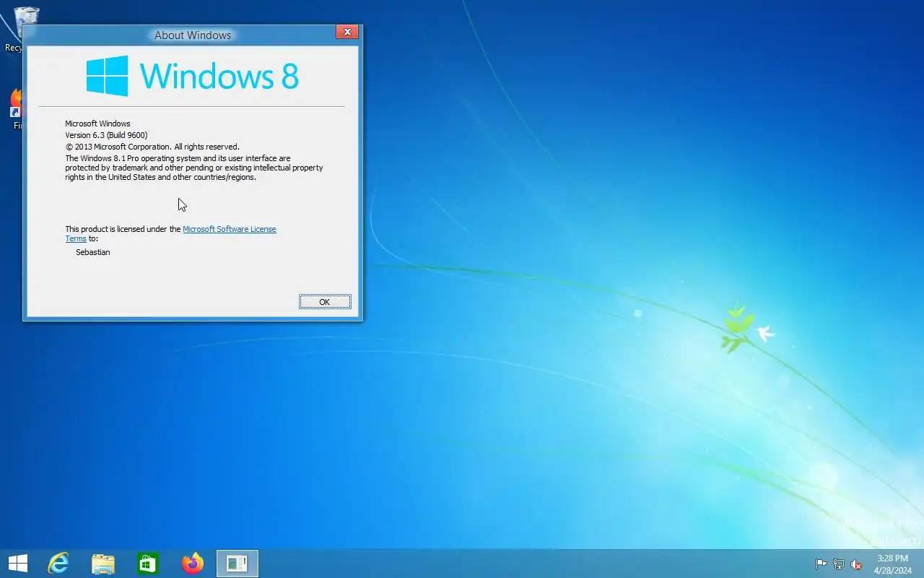The image size is (924, 578).
Task: Click the OK button in About Windows
Action: pyautogui.click(x=325, y=302)
